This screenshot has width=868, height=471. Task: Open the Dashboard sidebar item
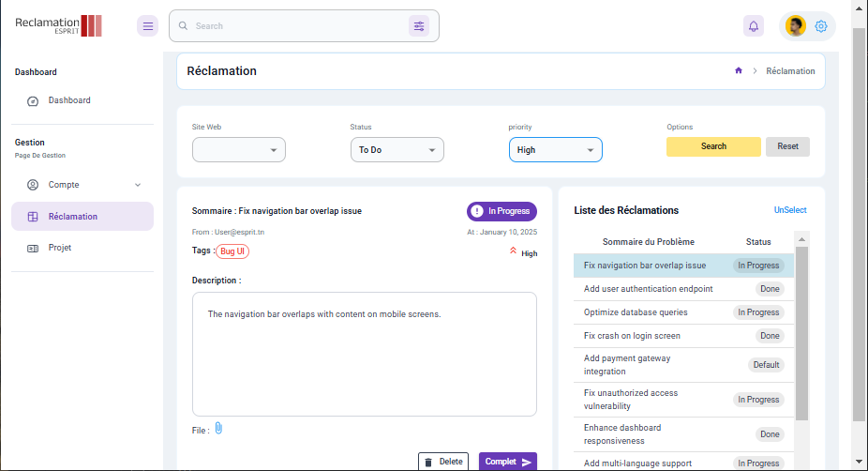(82, 100)
